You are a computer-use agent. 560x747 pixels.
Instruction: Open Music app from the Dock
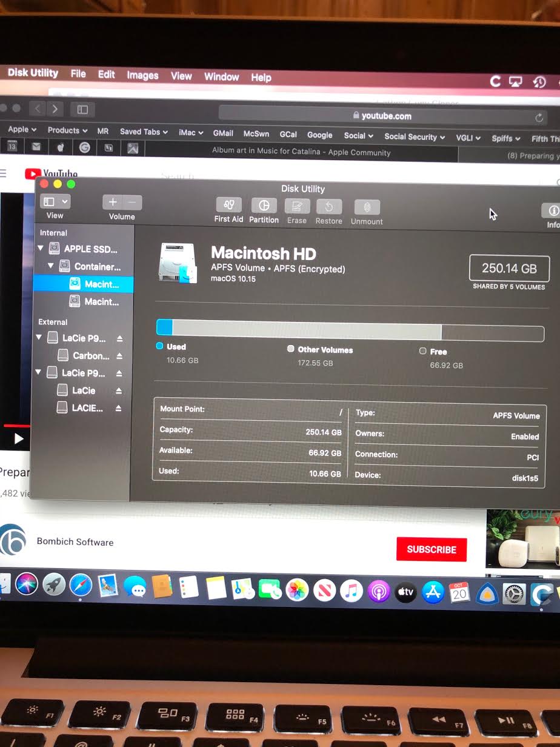point(351,591)
